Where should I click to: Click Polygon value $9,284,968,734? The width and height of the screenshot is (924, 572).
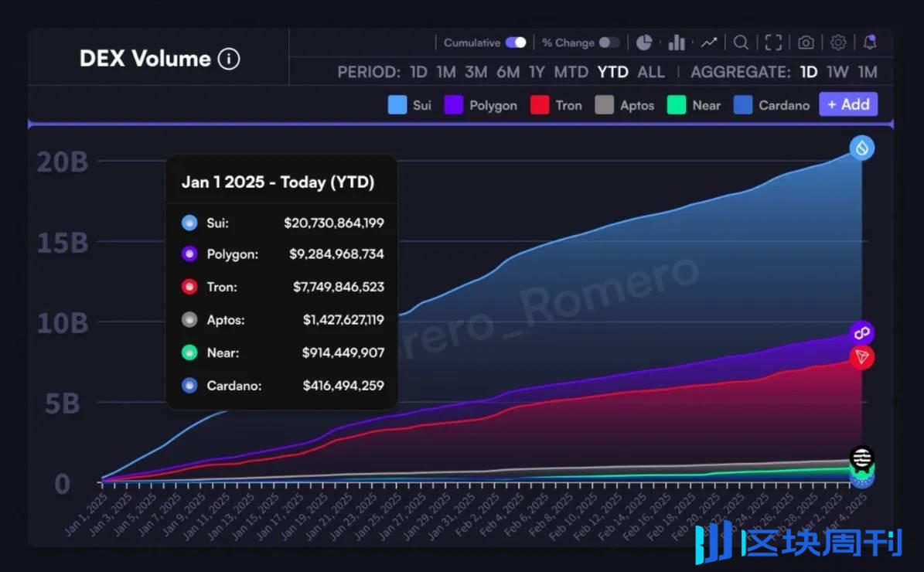click(336, 254)
